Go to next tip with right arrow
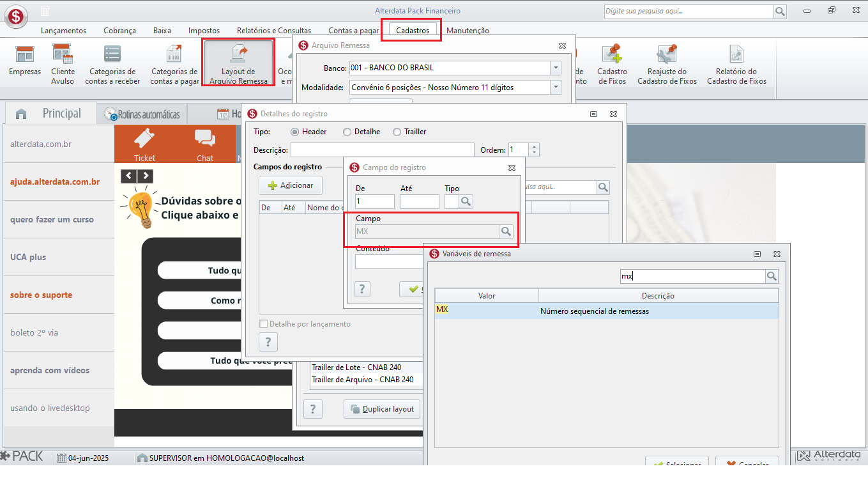868x480 pixels. (146, 176)
